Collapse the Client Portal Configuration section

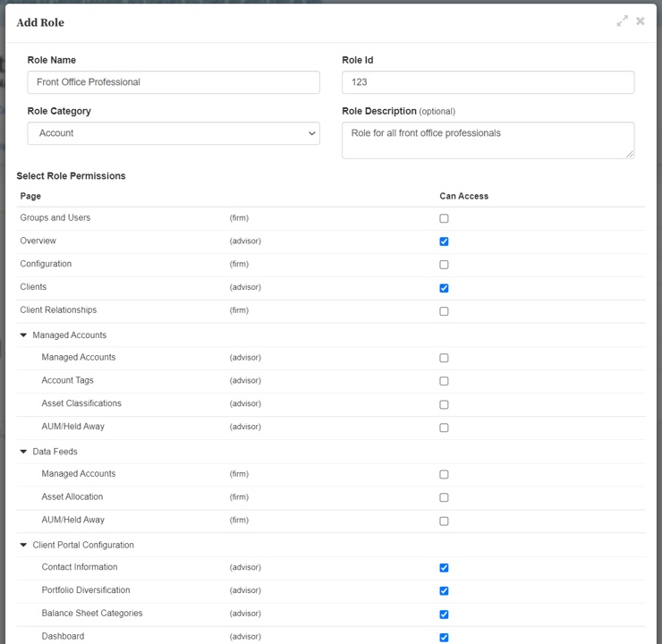click(23, 545)
